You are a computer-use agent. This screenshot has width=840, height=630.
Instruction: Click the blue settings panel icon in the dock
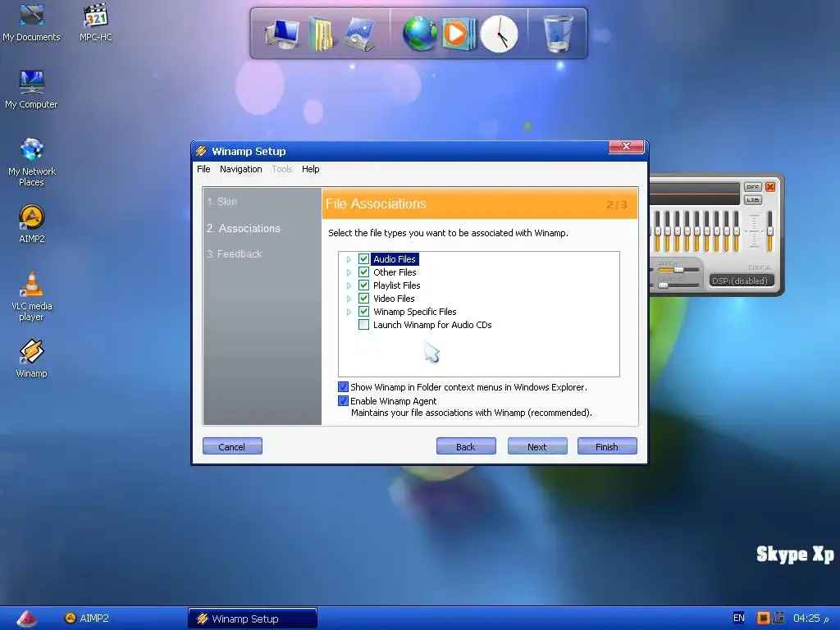coord(359,34)
